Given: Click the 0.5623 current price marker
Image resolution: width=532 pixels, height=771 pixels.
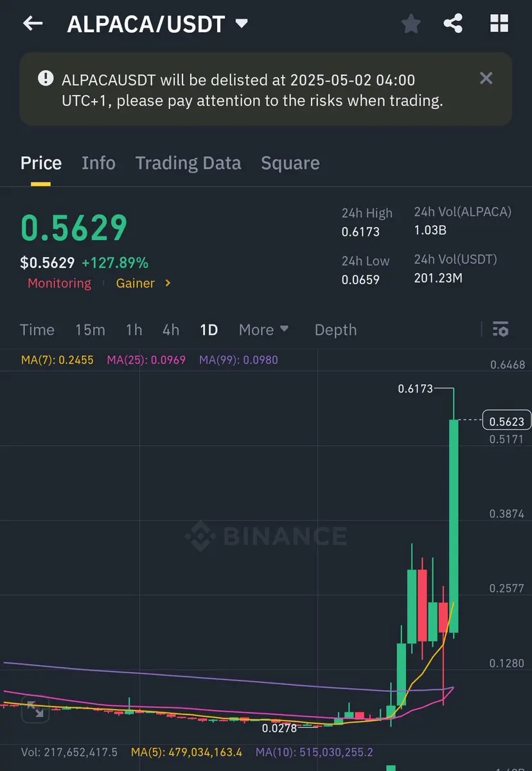Looking at the screenshot, I should click(x=507, y=421).
